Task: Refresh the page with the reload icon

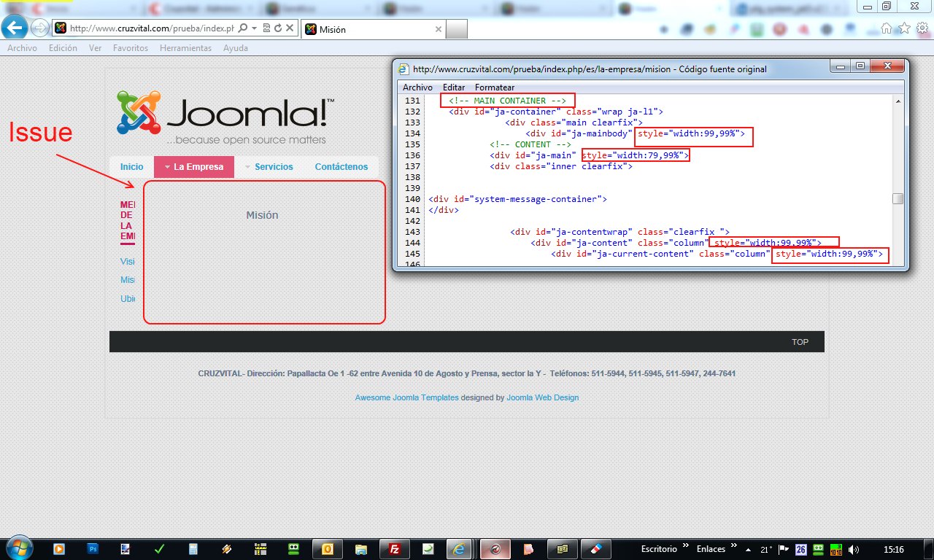Action: click(277, 28)
